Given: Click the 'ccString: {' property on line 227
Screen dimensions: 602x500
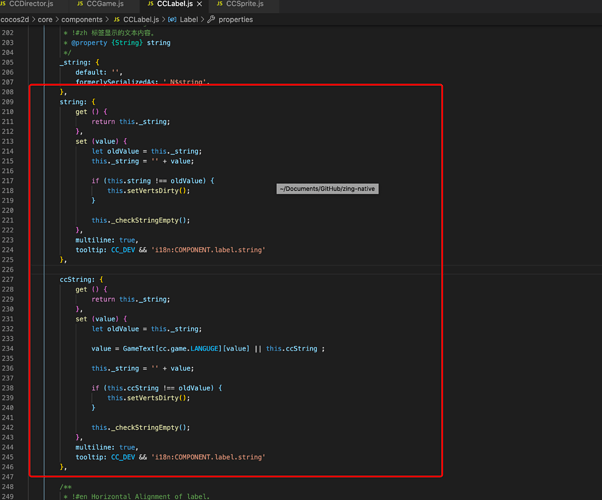Looking at the screenshot, I should pyautogui.click(x=81, y=280).
